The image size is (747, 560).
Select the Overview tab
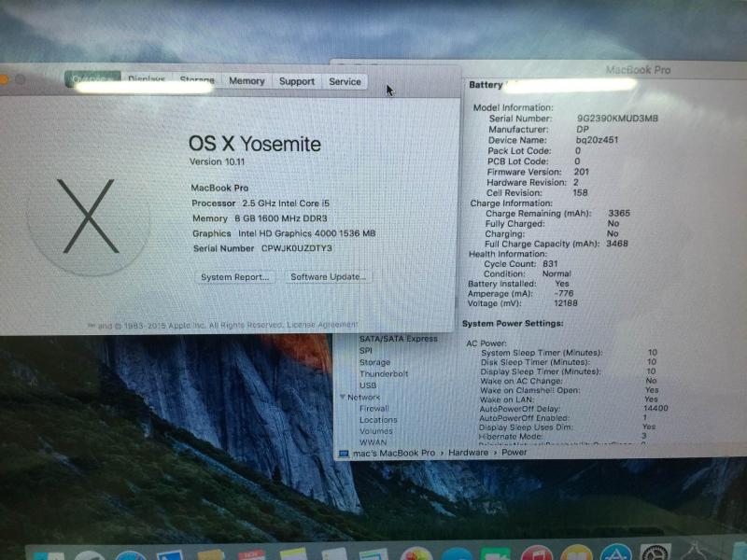[92, 79]
